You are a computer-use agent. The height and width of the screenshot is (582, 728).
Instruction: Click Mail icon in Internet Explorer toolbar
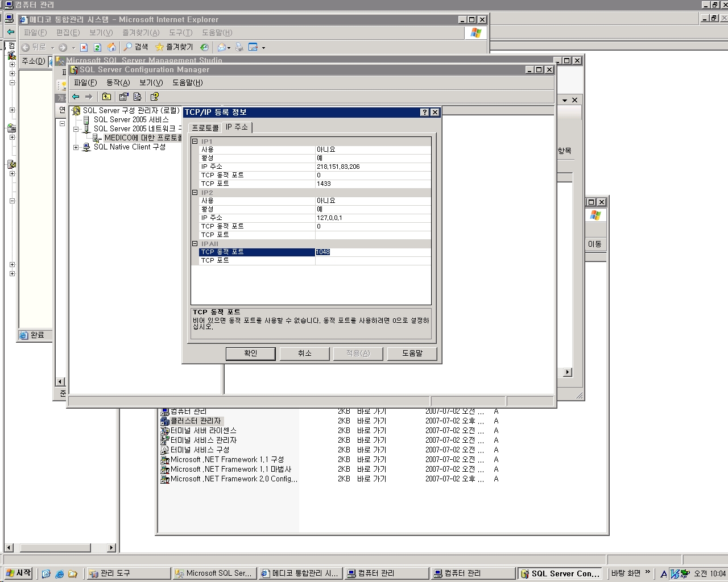(x=222, y=47)
